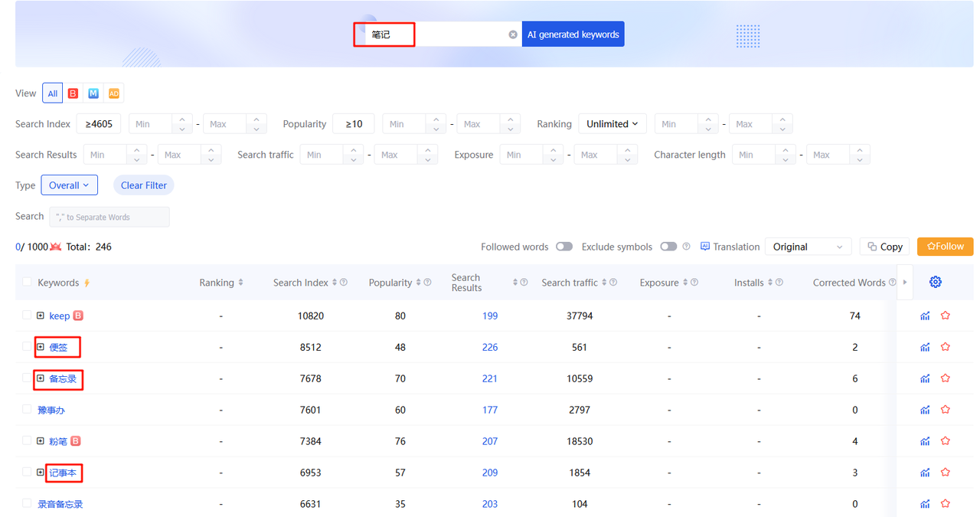The image size is (980, 517).
Task: Enable the Exclude symbols switch
Action: (668, 247)
